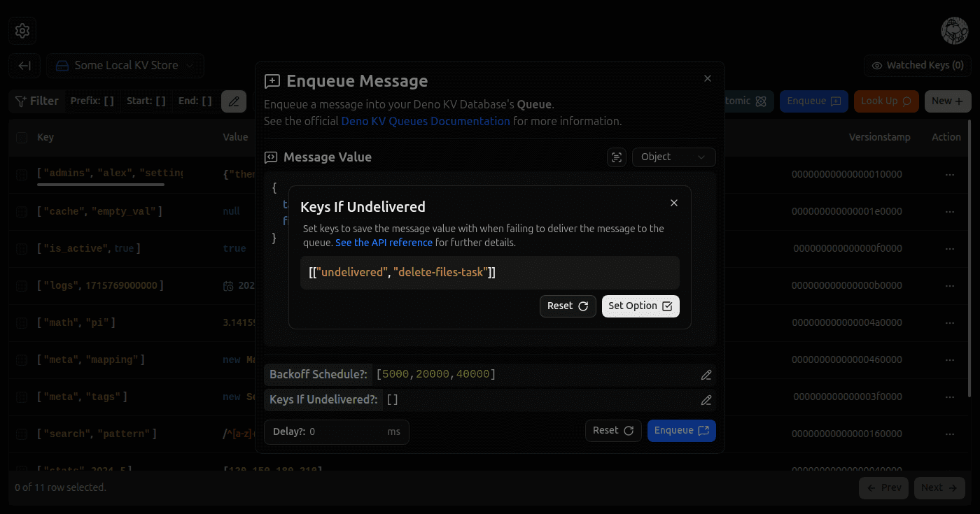
Task: Click the calendar icon in logs row value
Action: coord(228,285)
